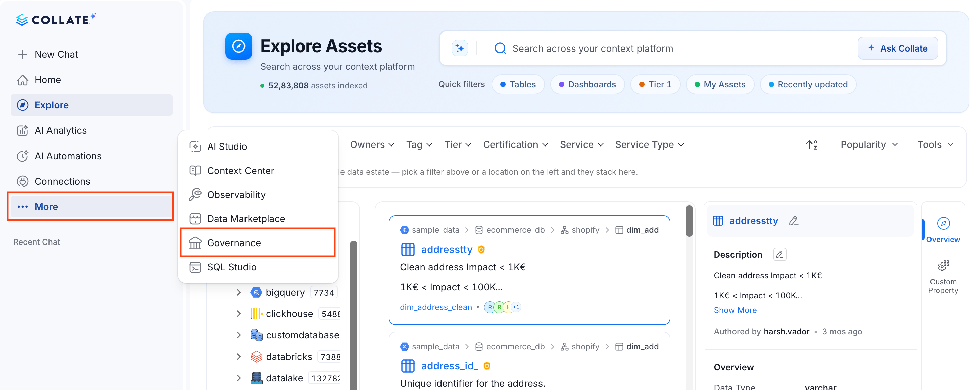Switch to the Custom Property tab
980x390 pixels.
tap(943, 277)
